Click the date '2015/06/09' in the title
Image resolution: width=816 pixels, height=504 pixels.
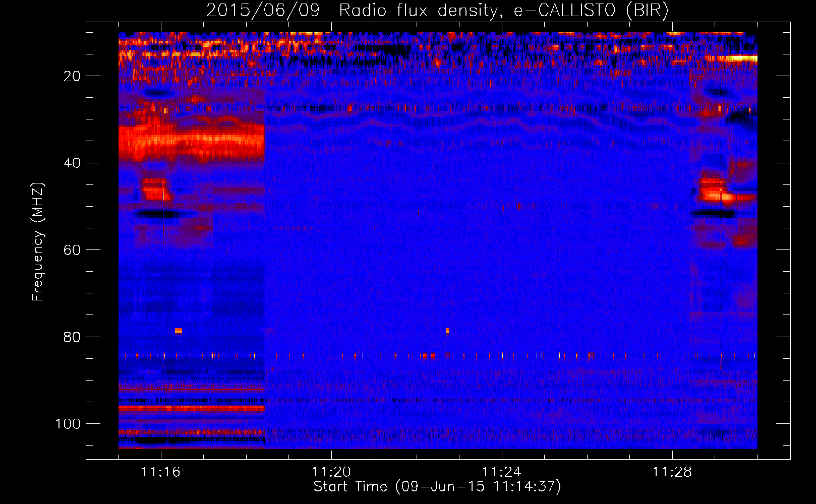pyautogui.click(x=263, y=11)
